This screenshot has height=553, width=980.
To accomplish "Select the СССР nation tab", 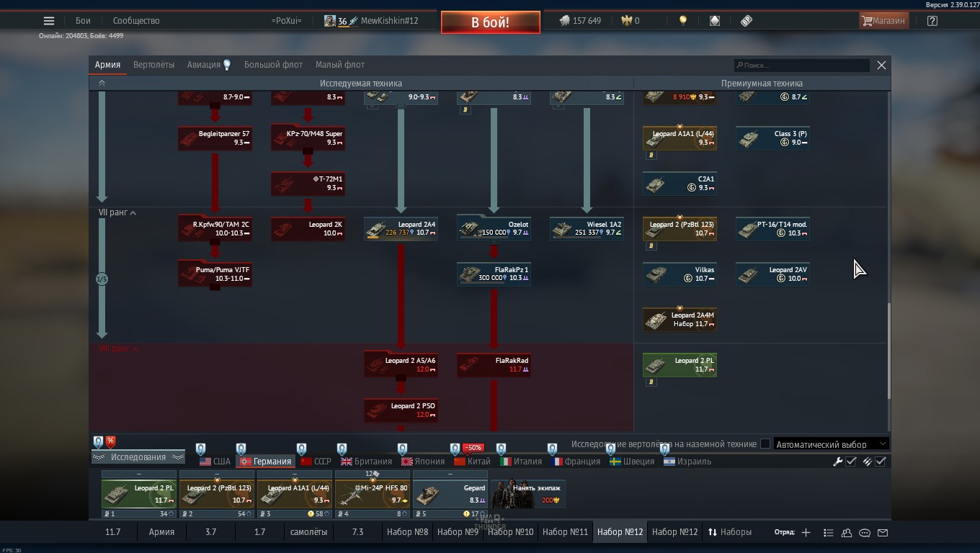I will (x=316, y=462).
